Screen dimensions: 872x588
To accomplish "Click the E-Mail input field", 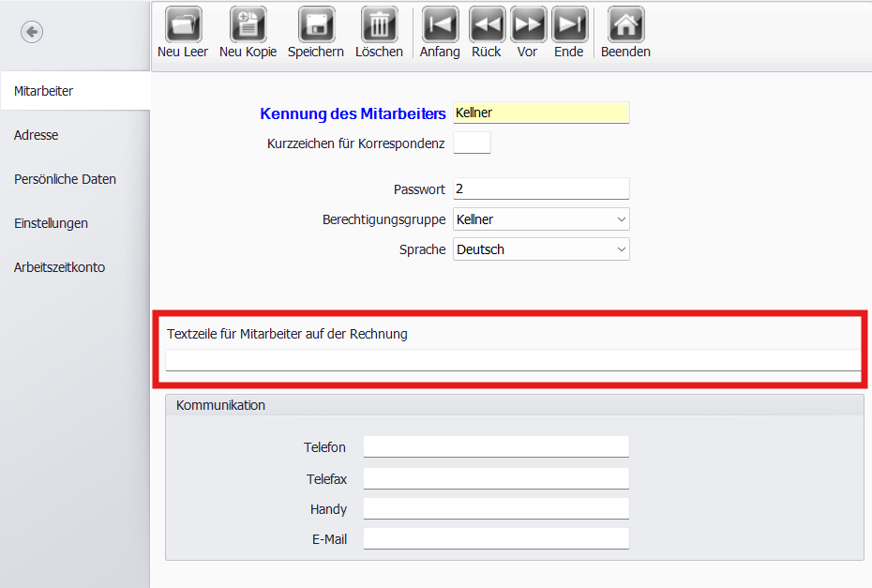I will tap(496, 538).
